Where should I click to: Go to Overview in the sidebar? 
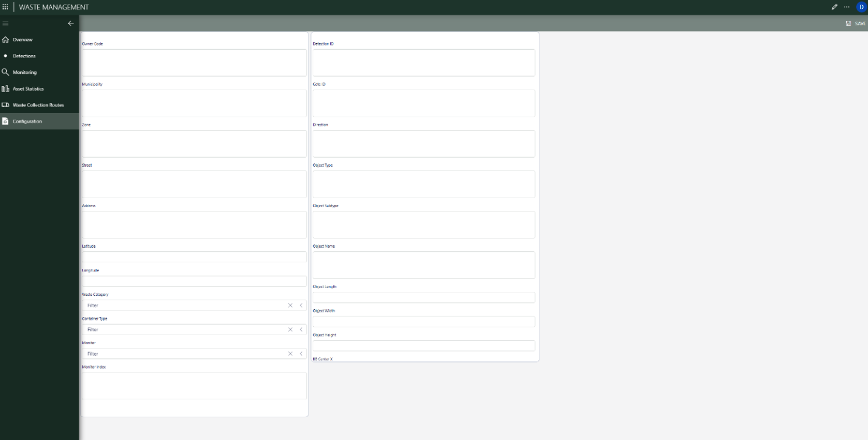[22, 40]
